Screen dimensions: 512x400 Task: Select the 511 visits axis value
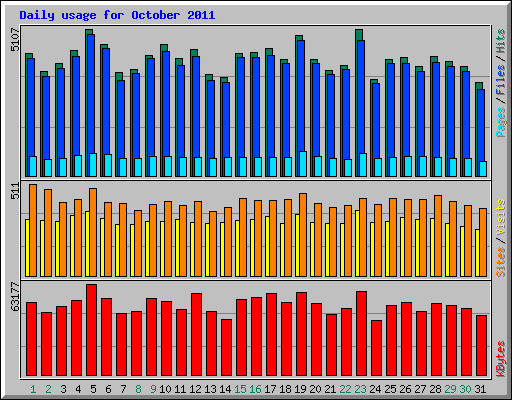pos(15,191)
